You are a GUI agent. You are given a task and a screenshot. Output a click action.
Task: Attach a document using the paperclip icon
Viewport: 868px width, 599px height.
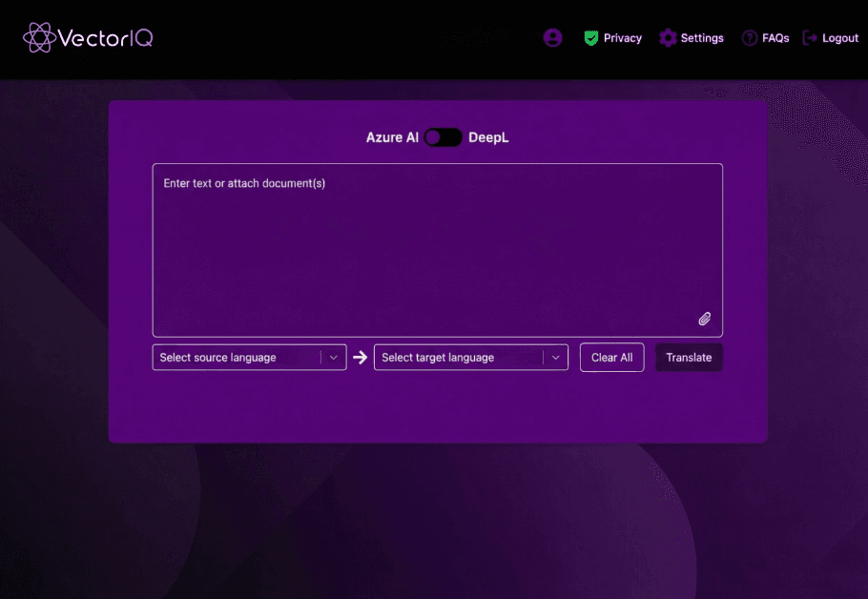click(705, 319)
